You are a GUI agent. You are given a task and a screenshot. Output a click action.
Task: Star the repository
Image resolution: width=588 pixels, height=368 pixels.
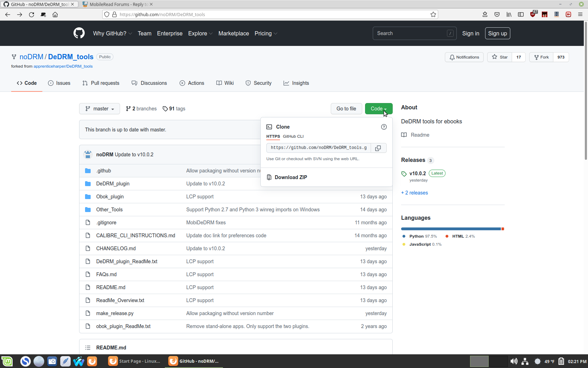pos(500,57)
